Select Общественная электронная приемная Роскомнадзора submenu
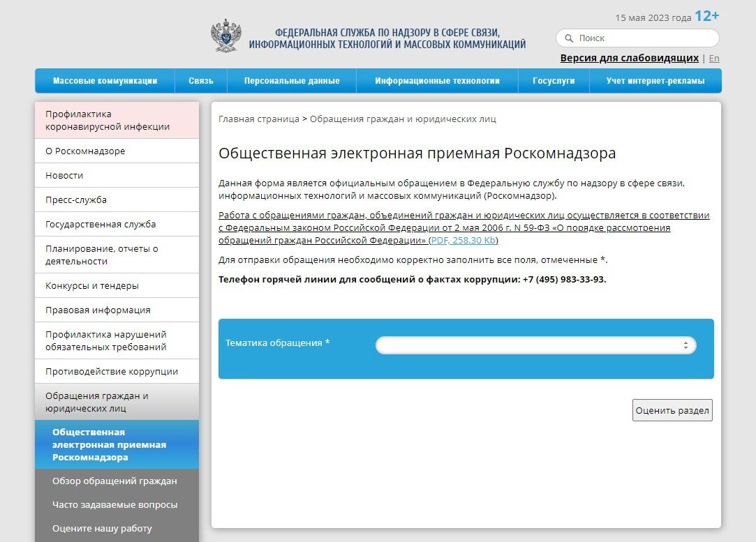The height and width of the screenshot is (542, 756). click(x=117, y=444)
